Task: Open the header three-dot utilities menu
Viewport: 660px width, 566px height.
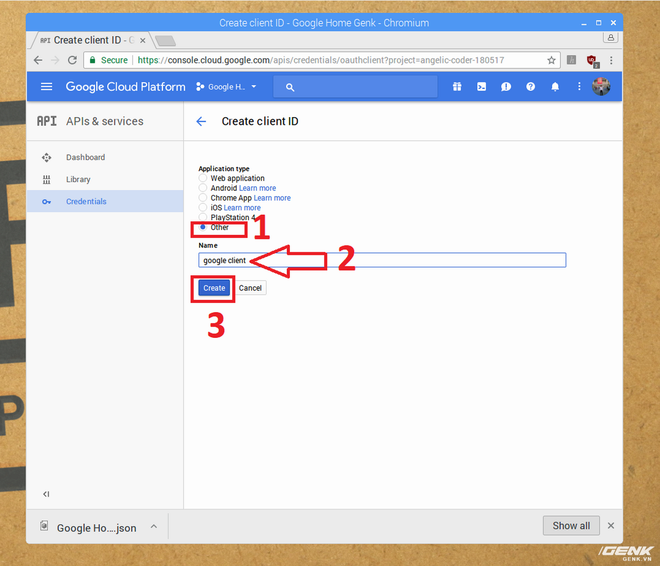Action: point(579,86)
